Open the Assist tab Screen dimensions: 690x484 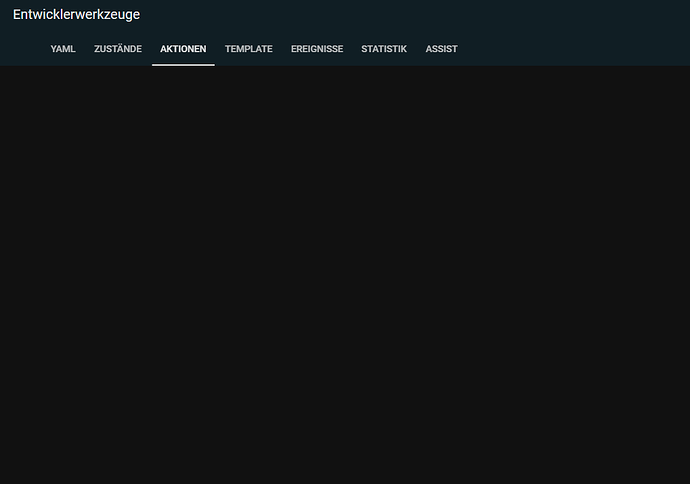point(441,49)
